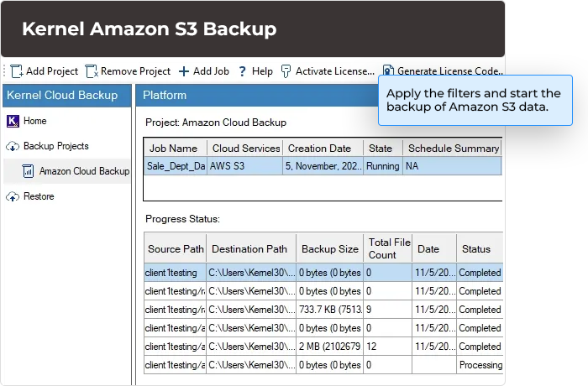The height and width of the screenshot is (386, 588).
Task: Click the Platform panel header
Action: (x=257, y=95)
